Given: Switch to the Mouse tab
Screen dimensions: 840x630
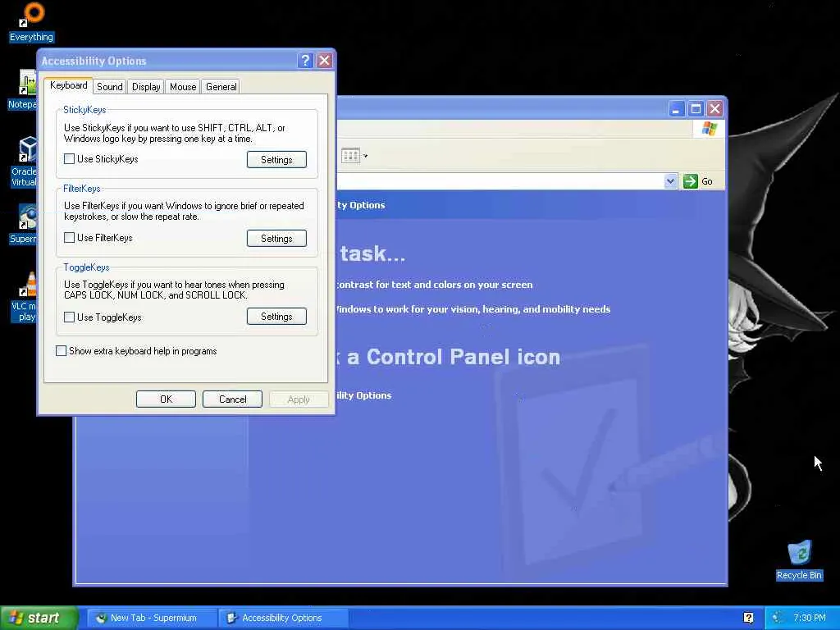Looking at the screenshot, I should click(x=183, y=87).
